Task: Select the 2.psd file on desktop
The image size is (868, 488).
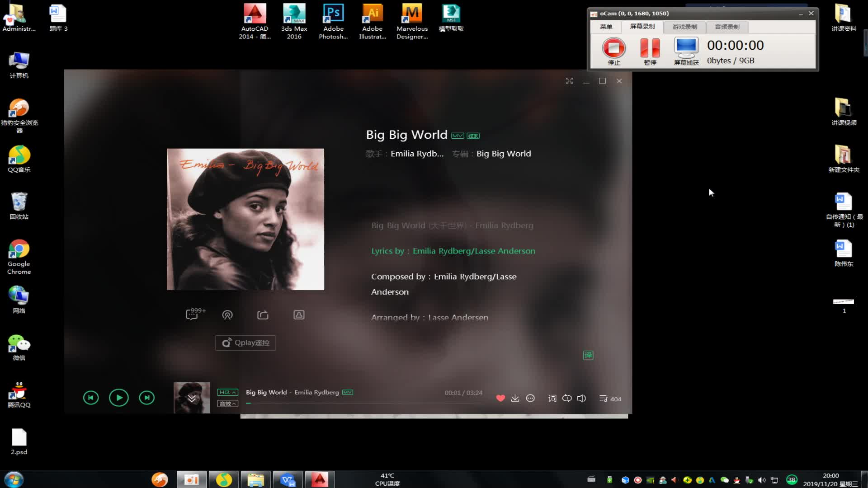Action: [x=19, y=441]
